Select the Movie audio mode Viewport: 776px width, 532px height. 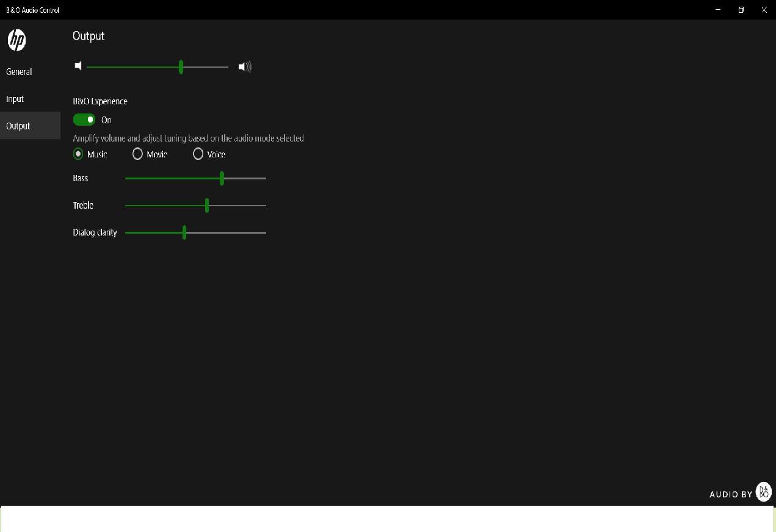click(137, 154)
